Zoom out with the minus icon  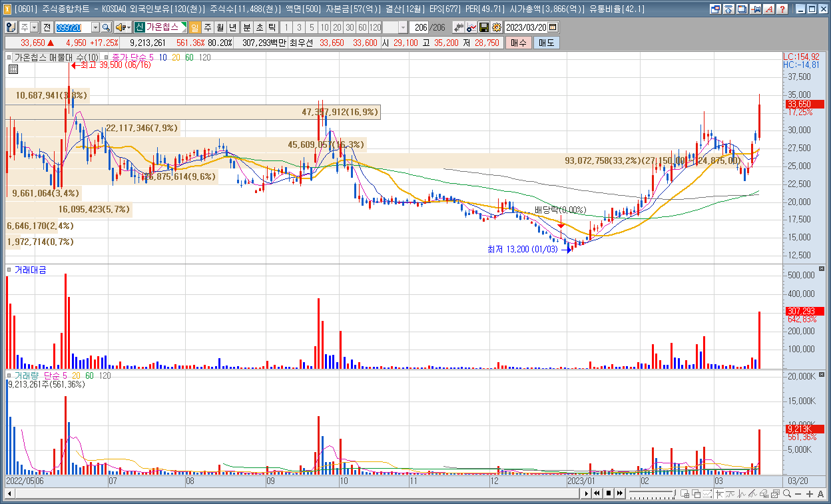tap(798, 493)
